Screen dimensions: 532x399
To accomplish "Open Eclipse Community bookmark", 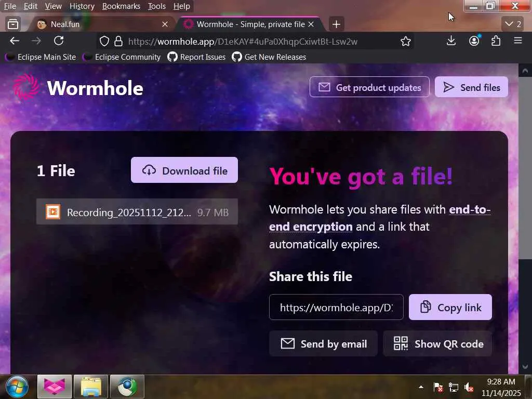I will (x=122, y=57).
